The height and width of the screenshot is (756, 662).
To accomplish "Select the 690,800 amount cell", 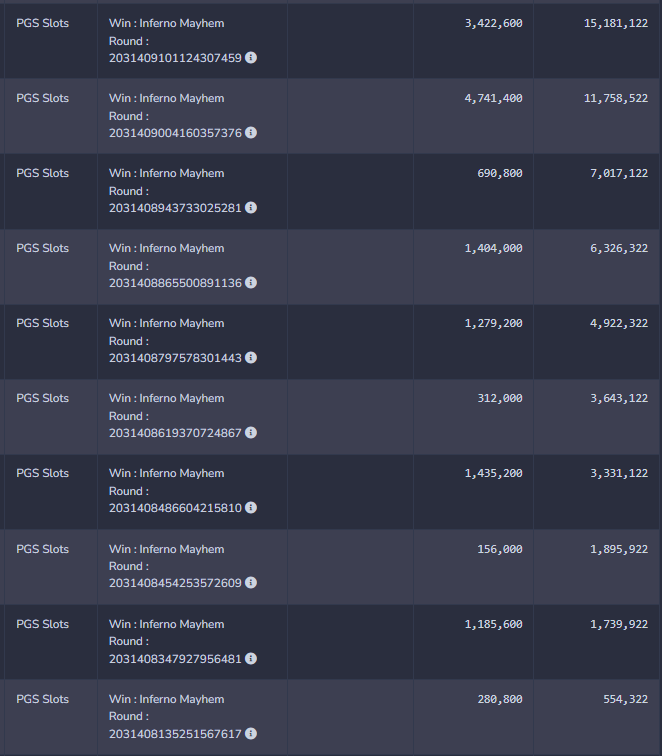I will 500,173.
